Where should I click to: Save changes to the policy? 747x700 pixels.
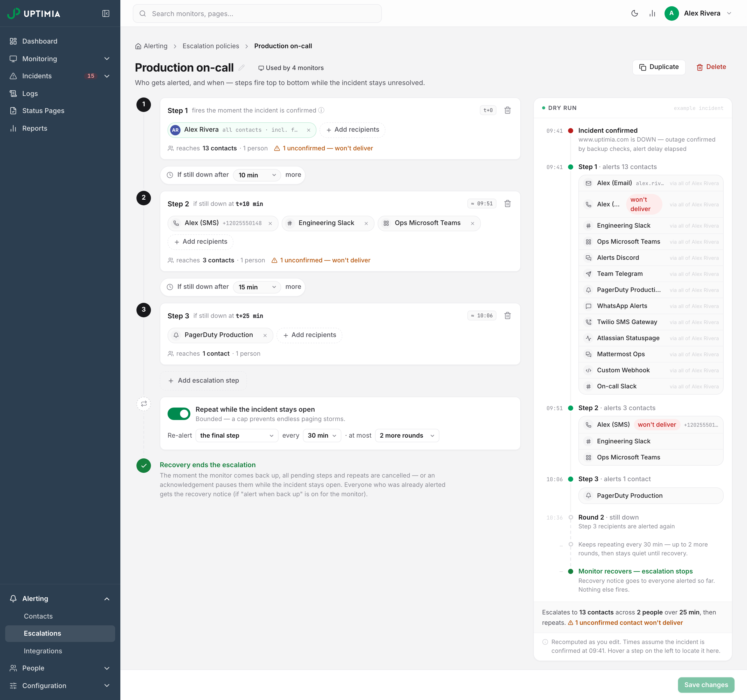tap(706, 685)
